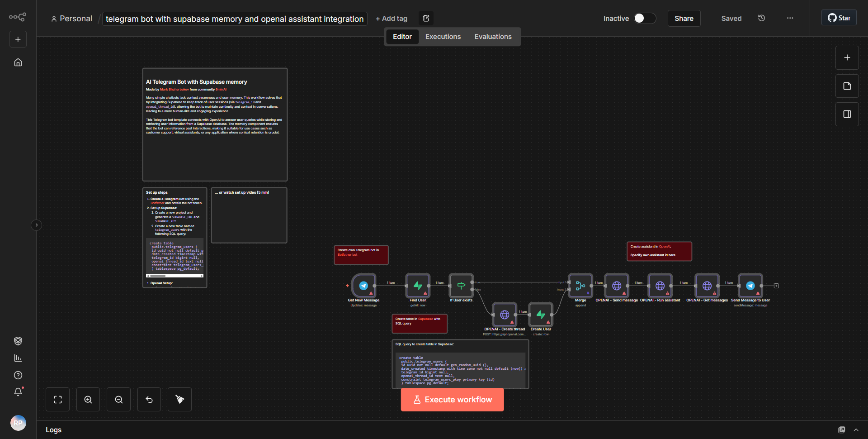The image size is (868, 439).
Task: Click the Mark Shcherbakov author link
Action: [175, 90]
